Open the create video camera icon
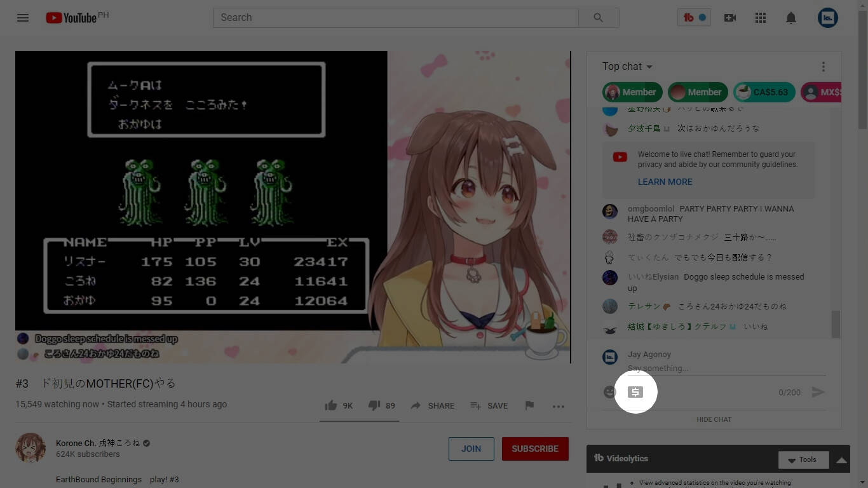The width and height of the screenshot is (868, 488). tap(730, 18)
